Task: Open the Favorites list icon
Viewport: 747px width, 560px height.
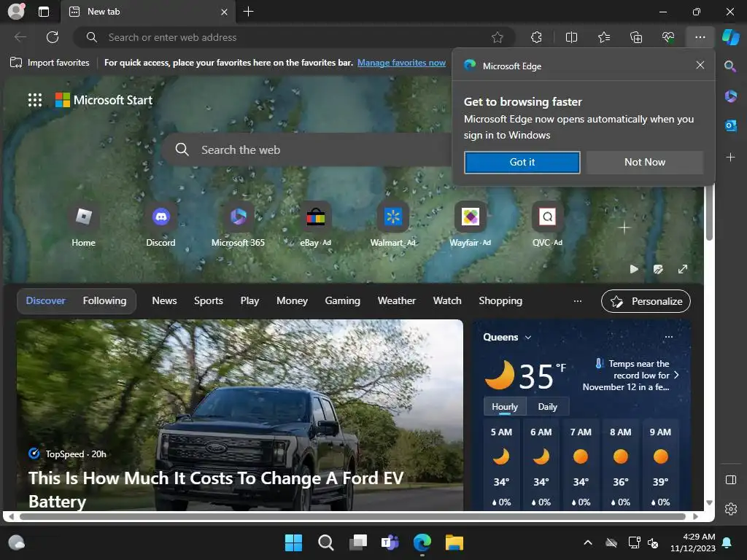Action: click(603, 37)
